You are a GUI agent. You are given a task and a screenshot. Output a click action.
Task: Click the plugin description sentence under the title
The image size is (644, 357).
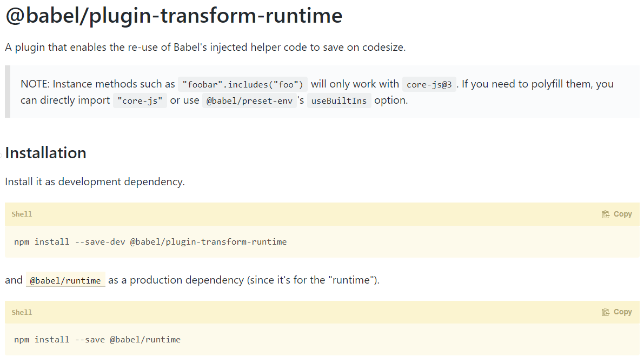[205, 47]
